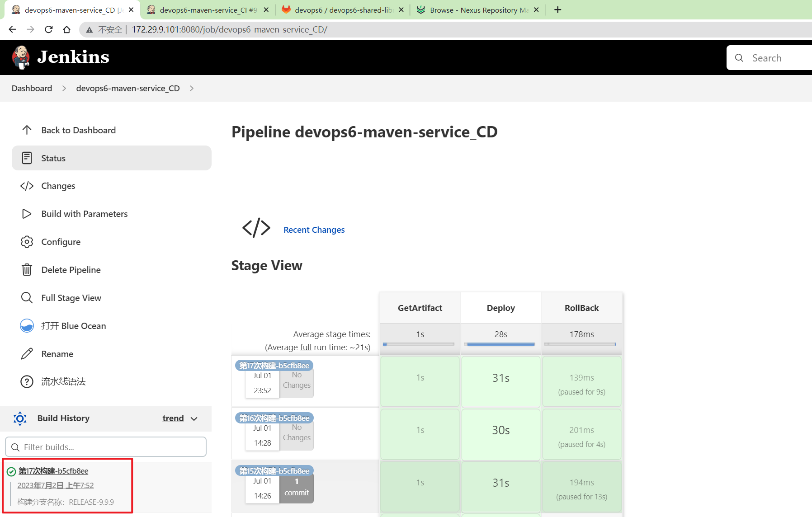Click the Jenkins Search box
Image resolution: width=812 pixels, height=517 pixels.
[x=770, y=58]
